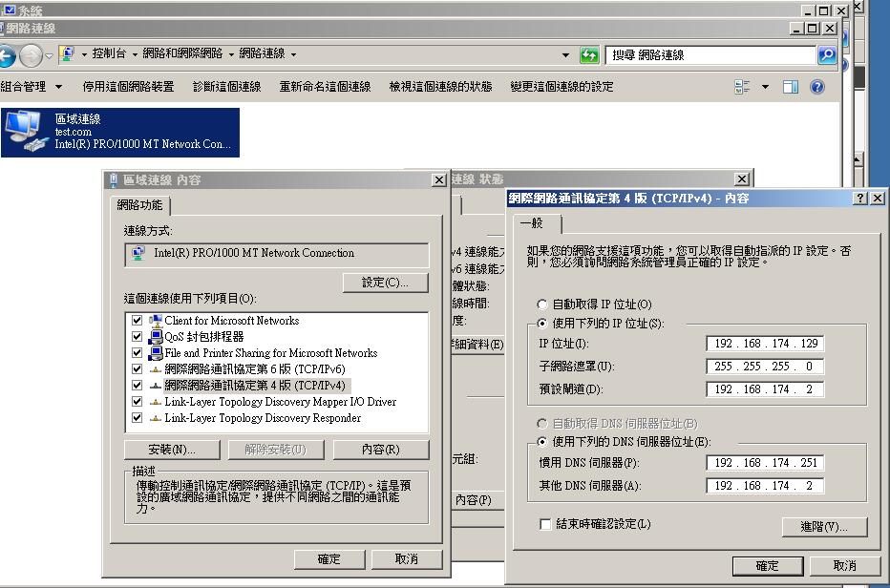Open the help question mark icon
This screenshot has height=588, width=890.
point(817,87)
